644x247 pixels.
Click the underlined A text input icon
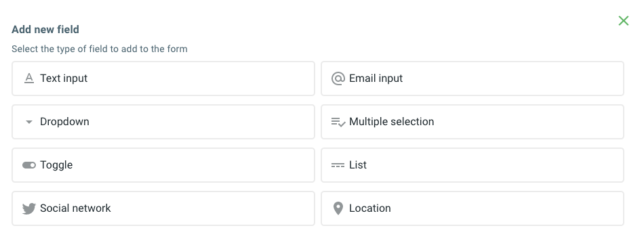tap(28, 78)
